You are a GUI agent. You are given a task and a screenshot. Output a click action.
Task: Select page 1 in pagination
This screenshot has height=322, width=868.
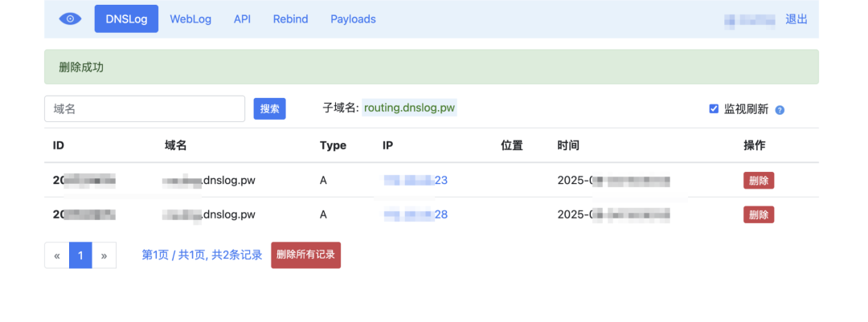[80, 255]
